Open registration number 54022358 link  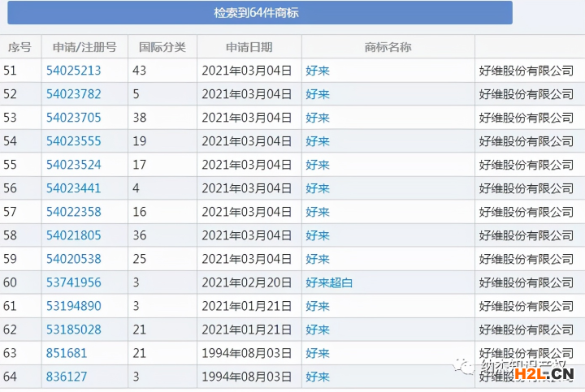click(x=73, y=212)
